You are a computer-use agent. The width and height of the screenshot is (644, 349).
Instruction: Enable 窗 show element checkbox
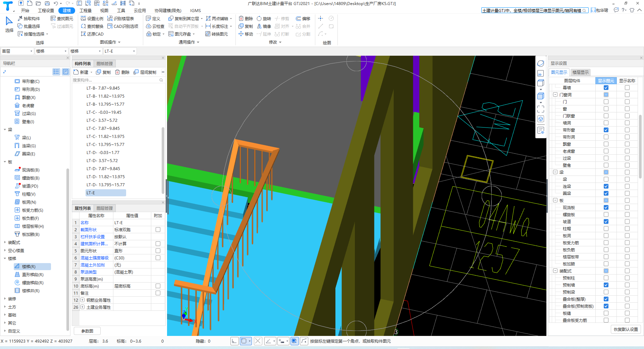(x=606, y=109)
